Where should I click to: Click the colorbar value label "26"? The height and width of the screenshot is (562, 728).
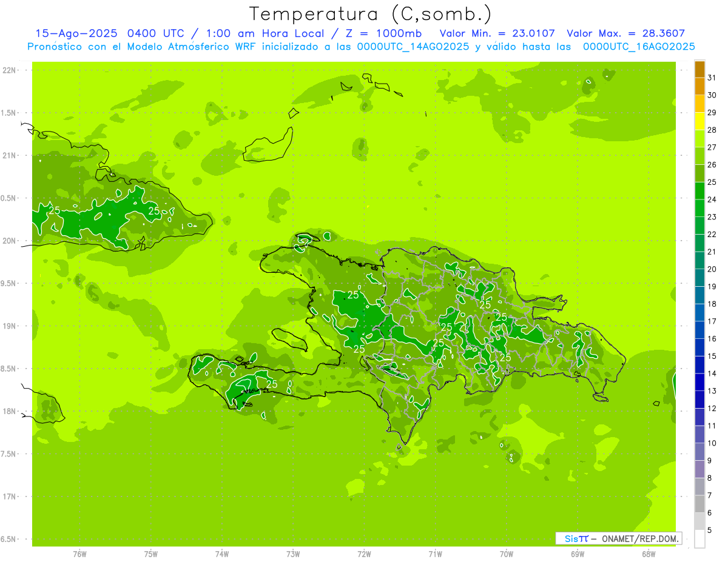[712, 164]
